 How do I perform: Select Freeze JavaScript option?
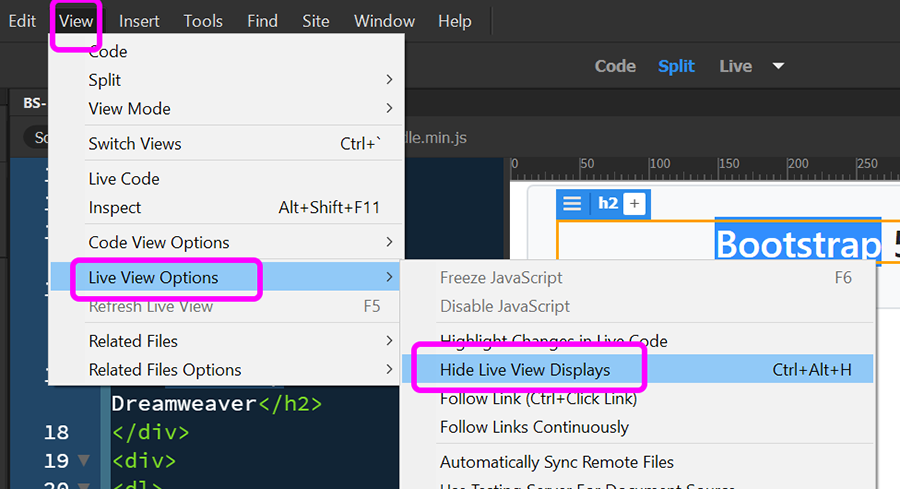pyautogui.click(x=638, y=277)
